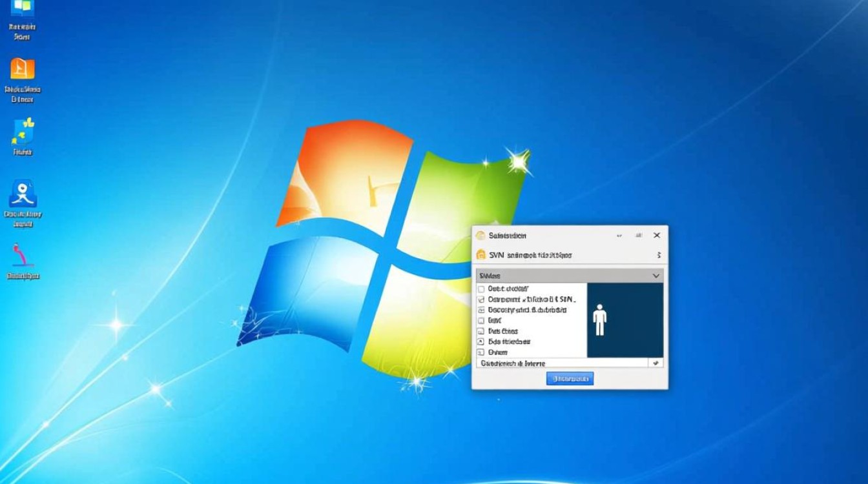This screenshot has width=868, height=484.
Task: Select the small icon beside the fifth list entry
Action: (480, 331)
